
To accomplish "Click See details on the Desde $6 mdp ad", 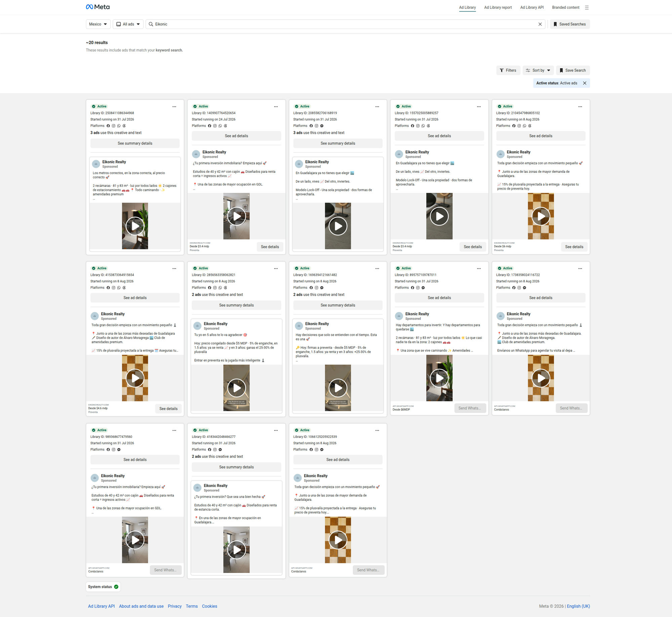I will tap(574, 247).
